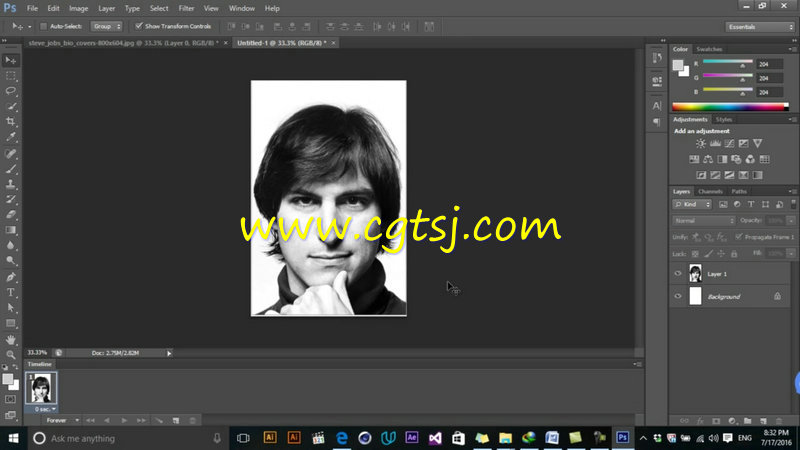Open the Essentials workspace dropdown
Viewport: 800px width, 450px height.
click(760, 27)
